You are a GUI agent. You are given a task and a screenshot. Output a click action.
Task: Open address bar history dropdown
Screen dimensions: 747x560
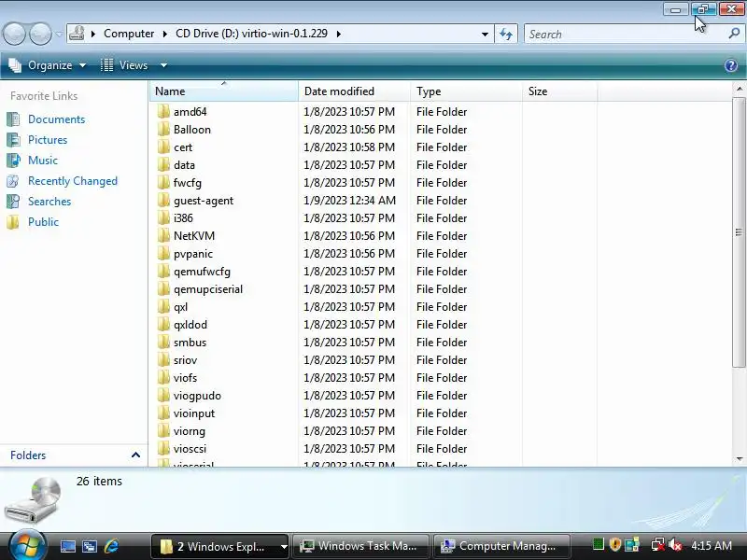[485, 34]
